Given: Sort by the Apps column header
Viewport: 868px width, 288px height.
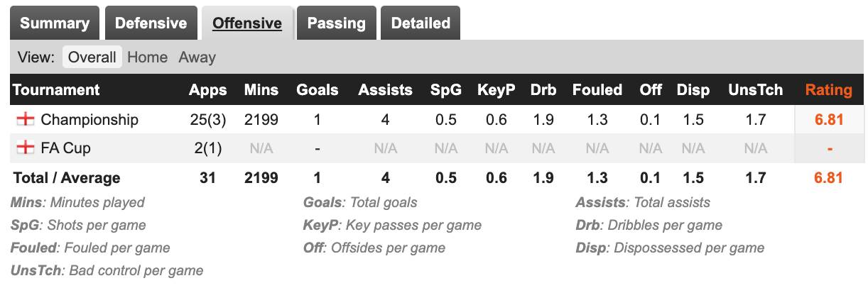Looking at the screenshot, I should (x=207, y=90).
